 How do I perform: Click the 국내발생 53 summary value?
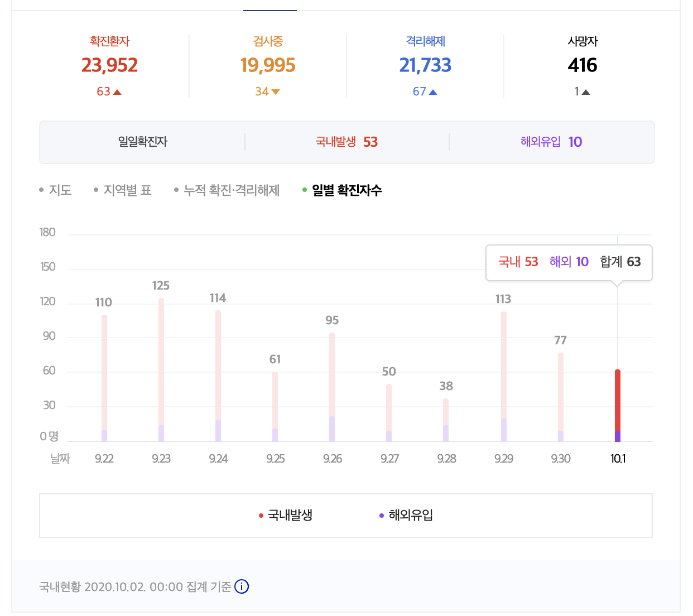pyautogui.click(x=346, y=142)
